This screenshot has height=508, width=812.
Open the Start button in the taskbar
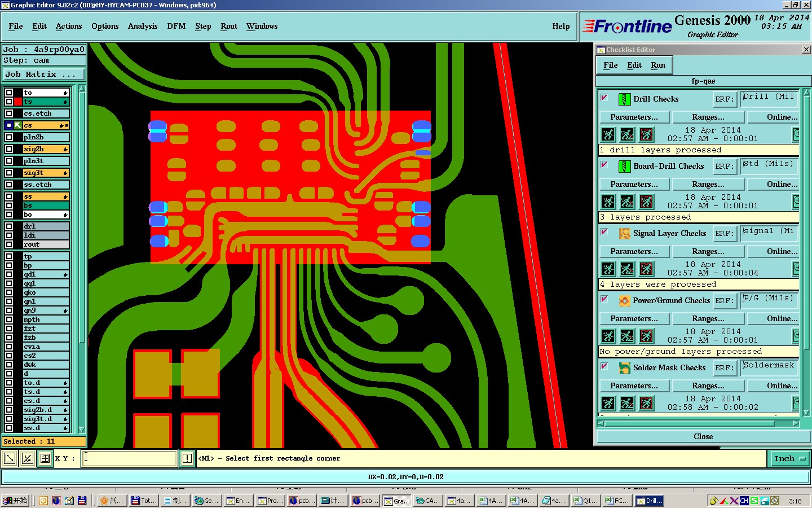click(x=15, y=501)
